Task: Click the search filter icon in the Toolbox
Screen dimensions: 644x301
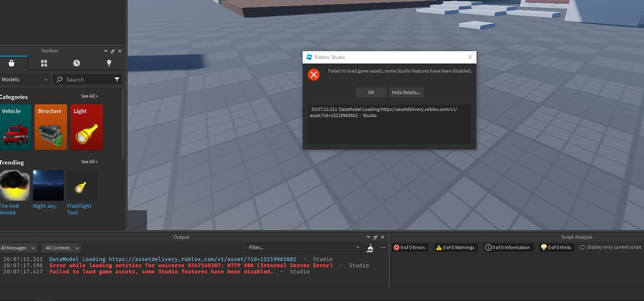Action: (x=117, y=79)
